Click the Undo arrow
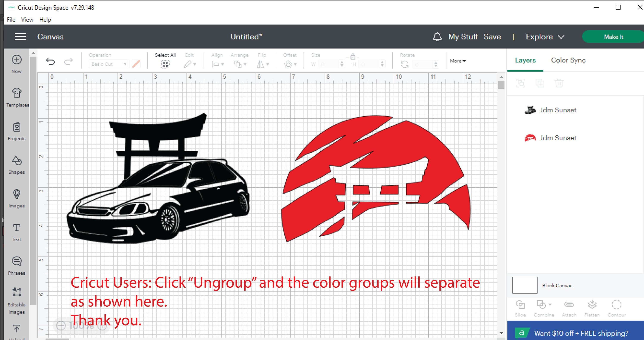644x340 pixels. 50,61
